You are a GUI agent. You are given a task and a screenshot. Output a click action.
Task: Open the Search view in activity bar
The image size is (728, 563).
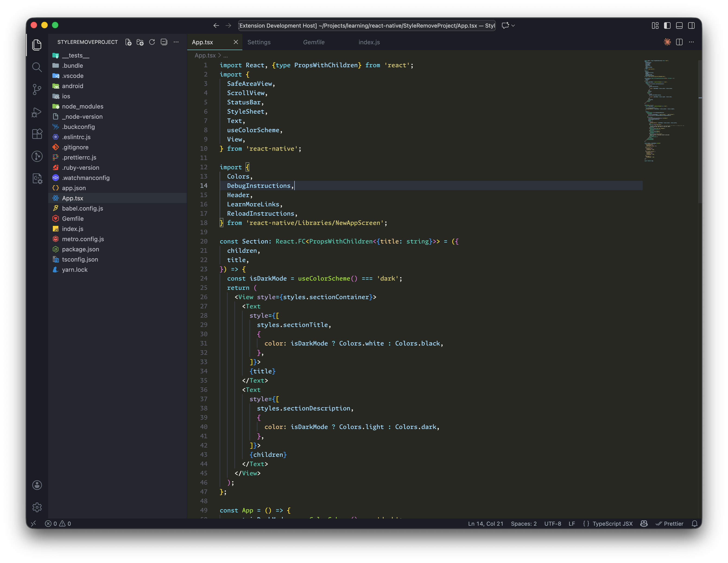coord(37,67)
